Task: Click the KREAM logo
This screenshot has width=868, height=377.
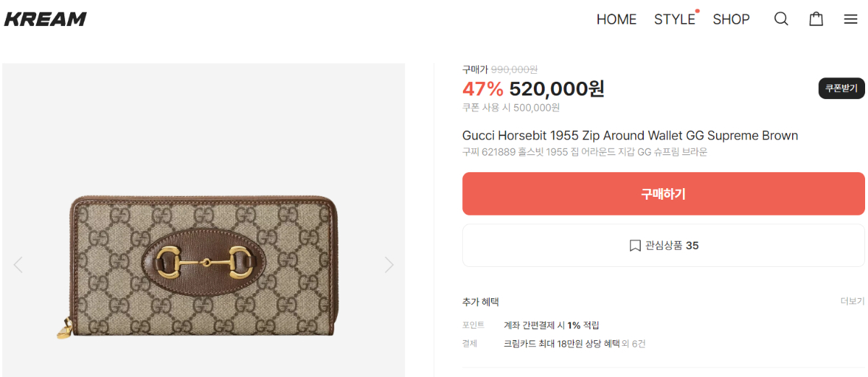Action: coord(46,20)
